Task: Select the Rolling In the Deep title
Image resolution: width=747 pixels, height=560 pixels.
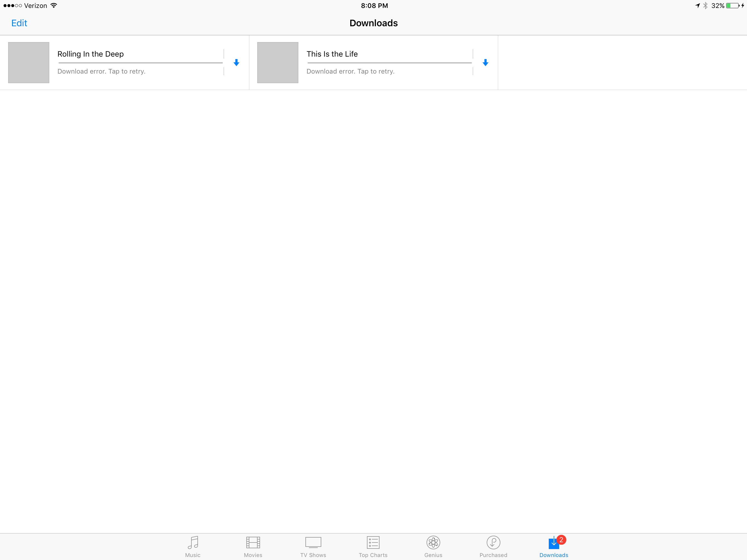Action: 91,54
